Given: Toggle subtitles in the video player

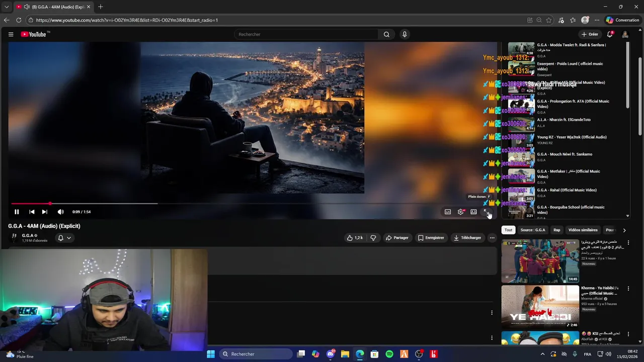Looking at the screenshot, I should [x=448, y=212].
